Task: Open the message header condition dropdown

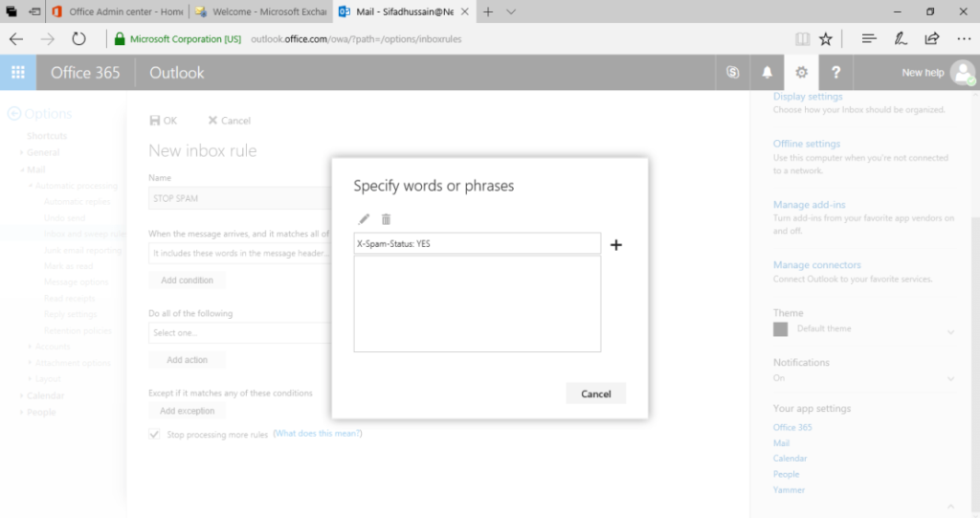Action: coord(240,254)
